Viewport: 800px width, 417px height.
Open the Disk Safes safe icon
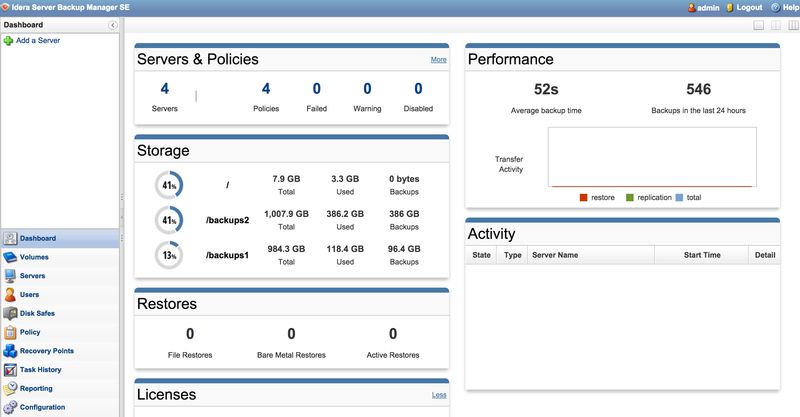pyautogui.click(x=10, y=313)
